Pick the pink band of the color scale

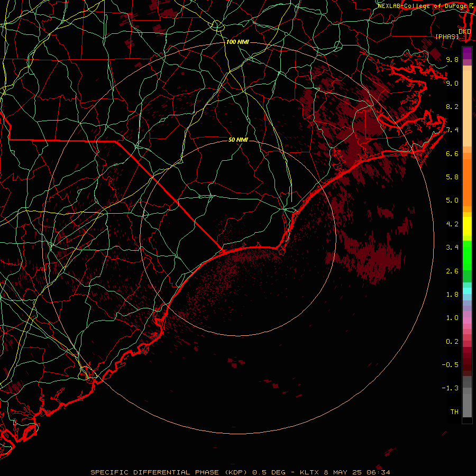467,321
